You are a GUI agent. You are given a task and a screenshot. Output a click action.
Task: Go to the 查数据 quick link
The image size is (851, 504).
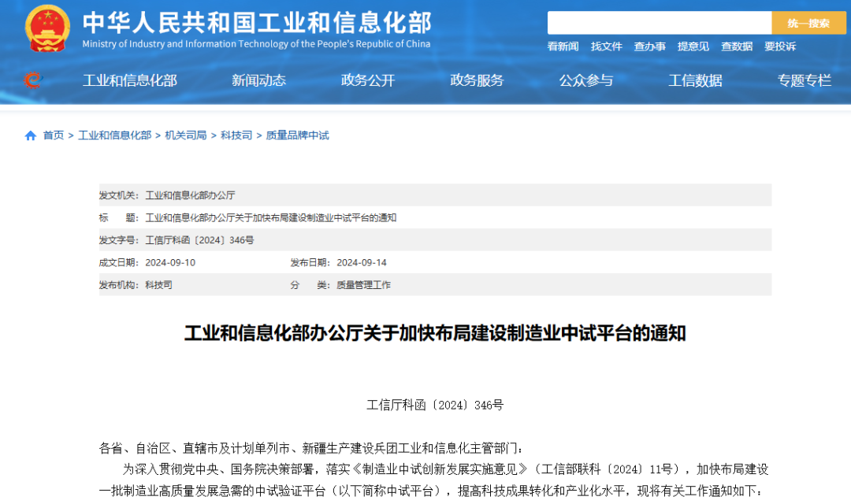[736, 46]
